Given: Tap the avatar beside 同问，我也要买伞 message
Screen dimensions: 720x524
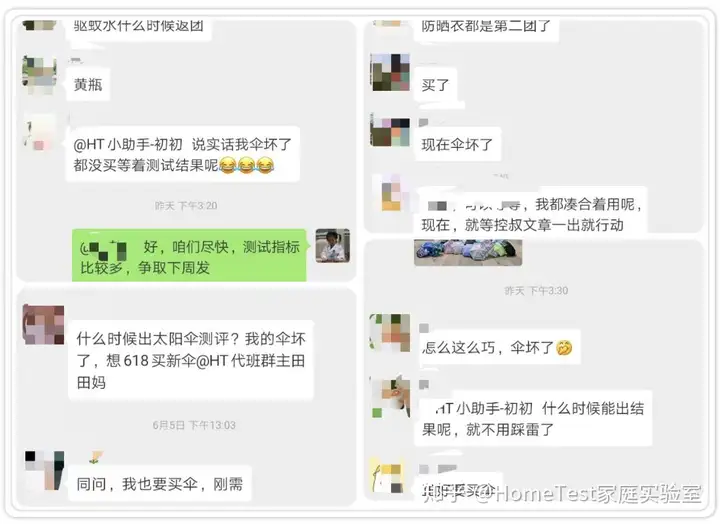Looking at the screenshot, I should [x=44, y=470].
